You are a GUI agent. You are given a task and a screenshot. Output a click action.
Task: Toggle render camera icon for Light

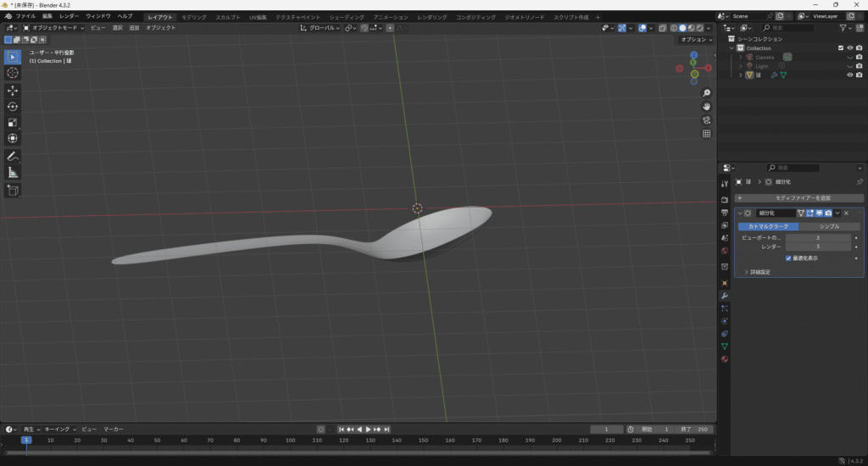pos(860,66)
